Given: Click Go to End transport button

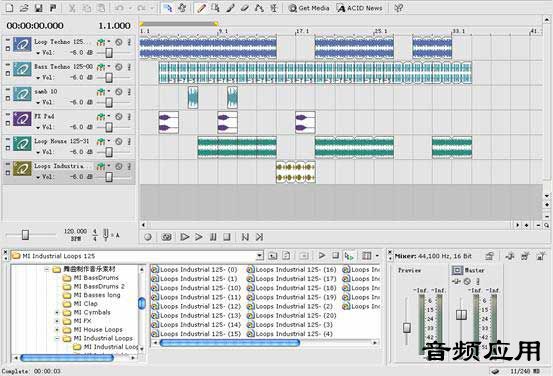Looking at the screenshot, I should [x=259, y=237].
